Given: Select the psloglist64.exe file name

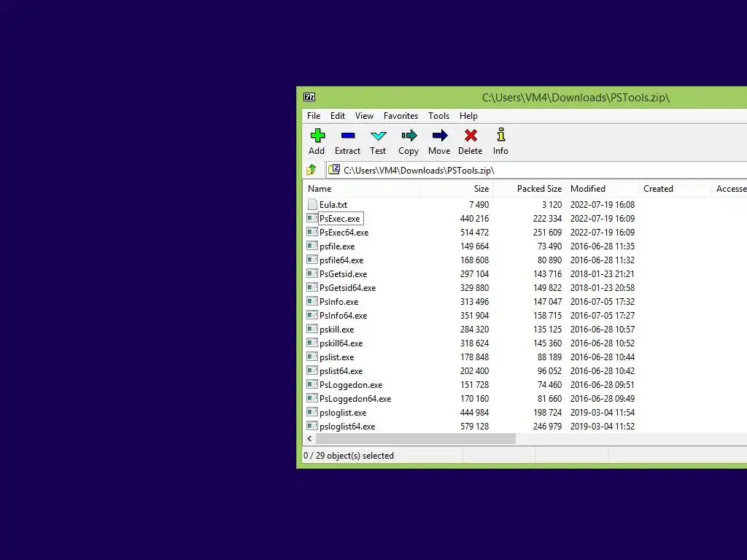Looking at the screenshot, I should point(347,426).
